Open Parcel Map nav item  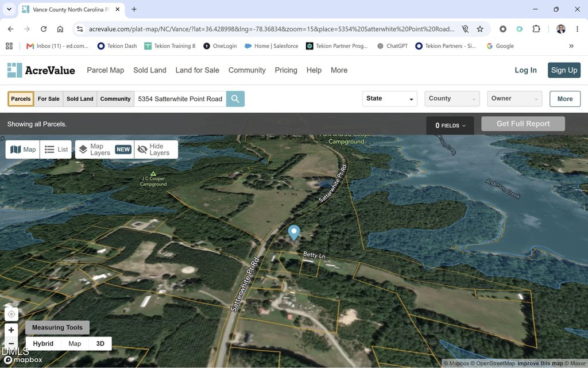pyautogui.click(x=106, y=70)
